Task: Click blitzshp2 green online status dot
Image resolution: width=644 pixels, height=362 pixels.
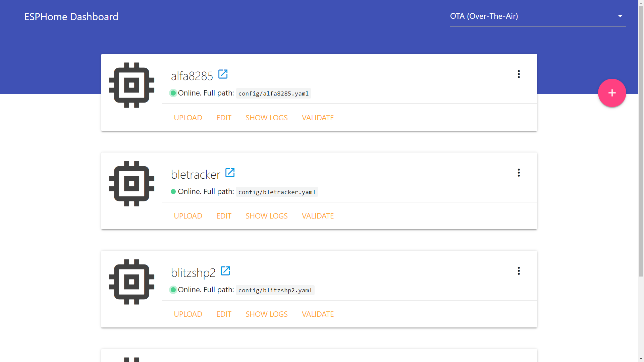Action: click(173, 290)
